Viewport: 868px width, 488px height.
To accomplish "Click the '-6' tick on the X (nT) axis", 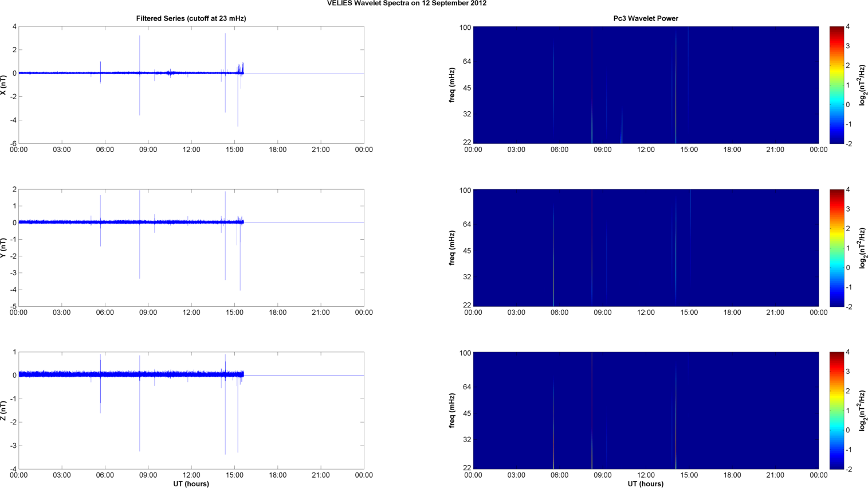I will pos(13,143).
